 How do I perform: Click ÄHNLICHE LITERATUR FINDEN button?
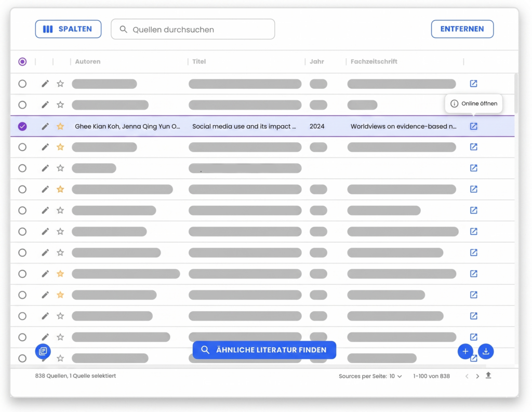tap(264, 350)
